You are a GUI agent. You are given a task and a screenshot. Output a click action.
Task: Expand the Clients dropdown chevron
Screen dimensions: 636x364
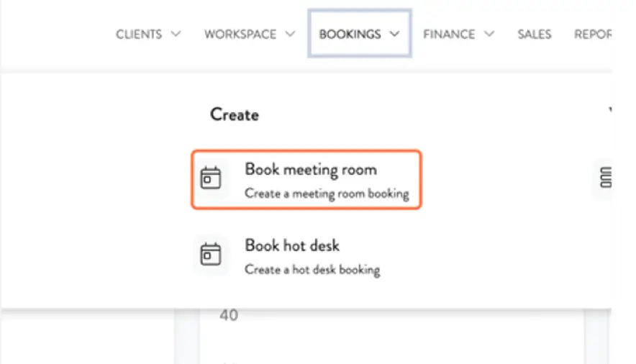pos(176,34)
